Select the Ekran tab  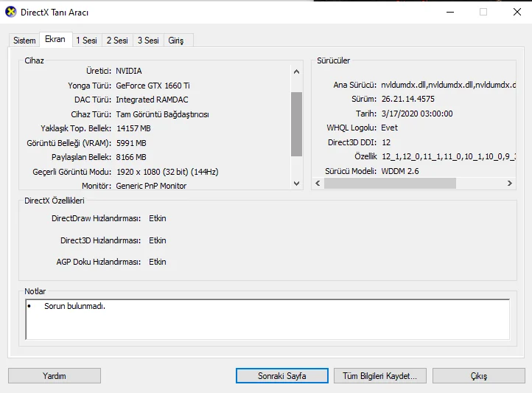[55, 39]
